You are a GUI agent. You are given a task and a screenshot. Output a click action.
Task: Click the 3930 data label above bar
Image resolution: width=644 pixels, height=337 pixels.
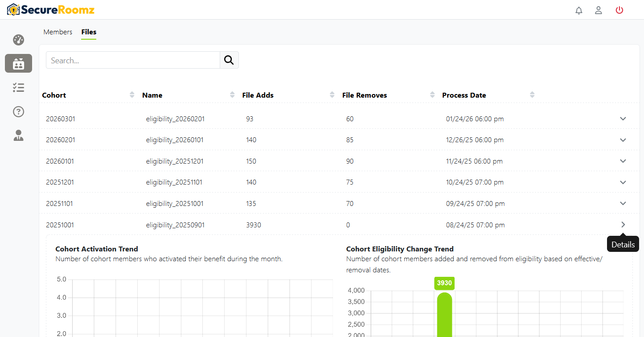point(444,283)
